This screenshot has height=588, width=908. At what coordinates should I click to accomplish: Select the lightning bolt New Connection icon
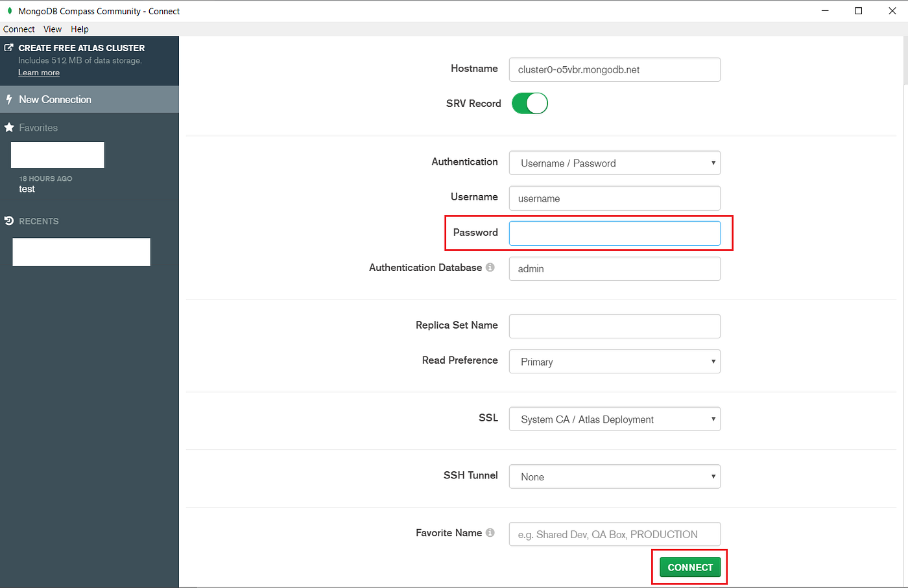click(x=10, y=99)
